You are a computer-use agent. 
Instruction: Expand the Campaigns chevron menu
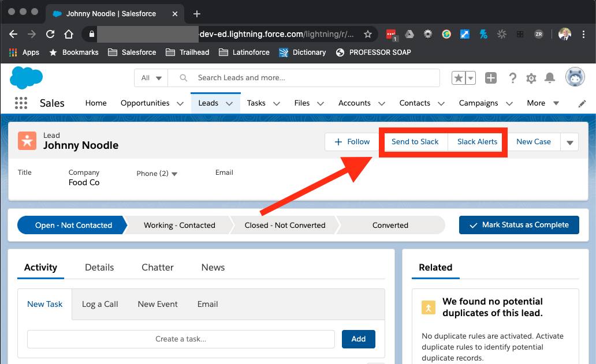click(x=509, y=104)
